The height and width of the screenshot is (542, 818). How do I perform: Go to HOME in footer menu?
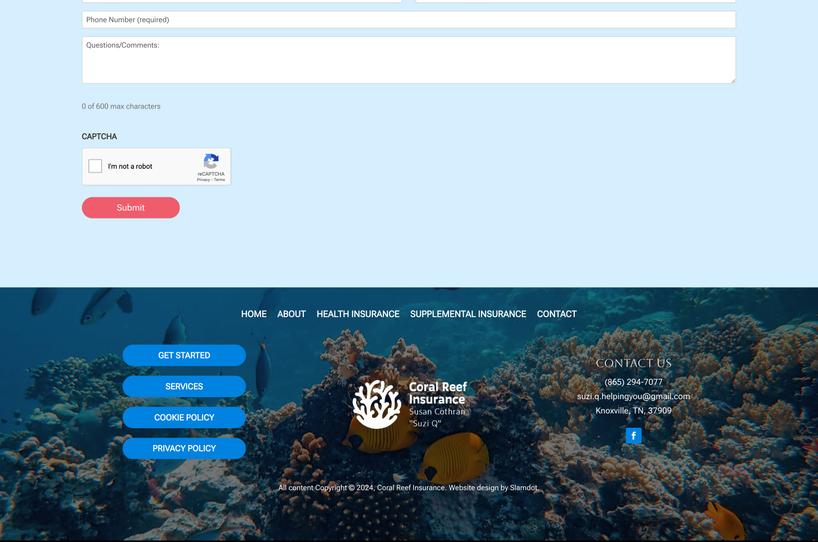(254, 314)
